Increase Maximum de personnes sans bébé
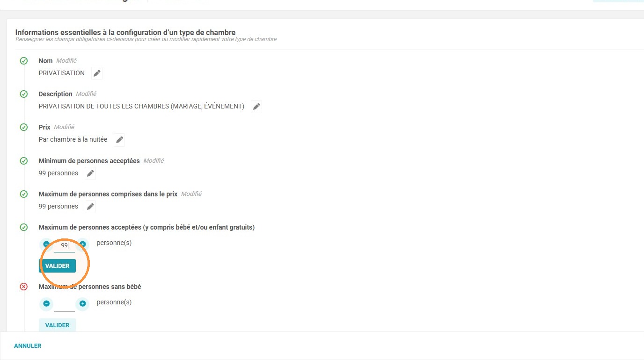This screenshot has width=644, height=360. (82, 303)
